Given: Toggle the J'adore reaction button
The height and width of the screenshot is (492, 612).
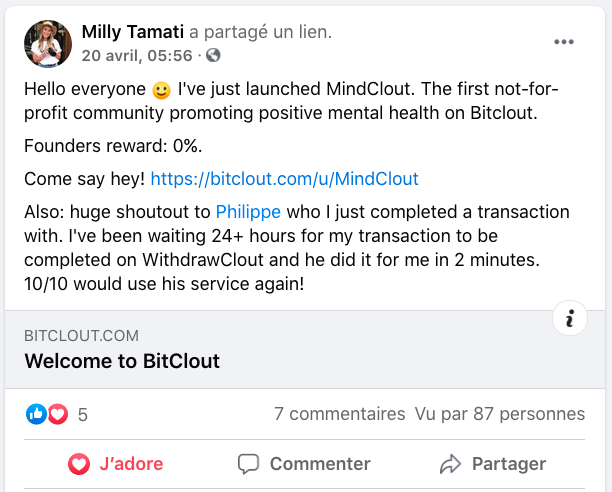Looking at the screenshot, I should coord(116,464).
